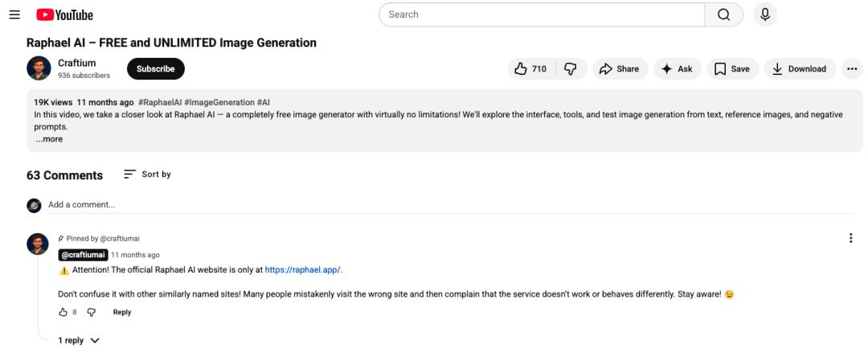Dislike this video
This screenshot has height=353, width=868.
pyautogui.click(x=571, y=69)
